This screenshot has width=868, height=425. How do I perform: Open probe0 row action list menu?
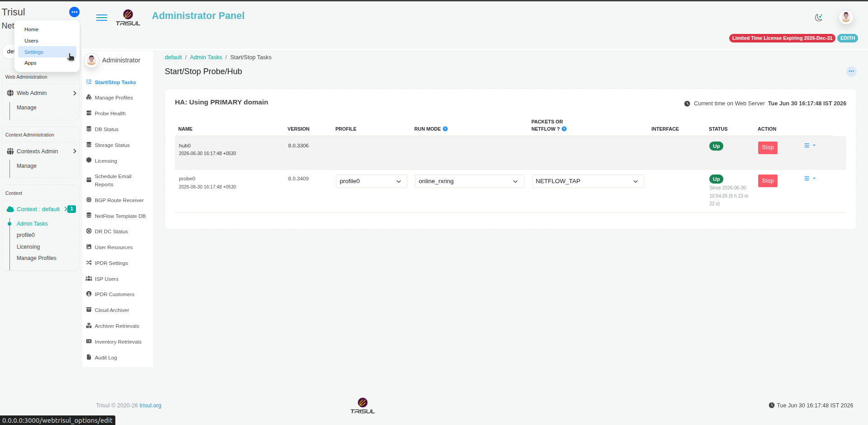[x=810, y=179]
